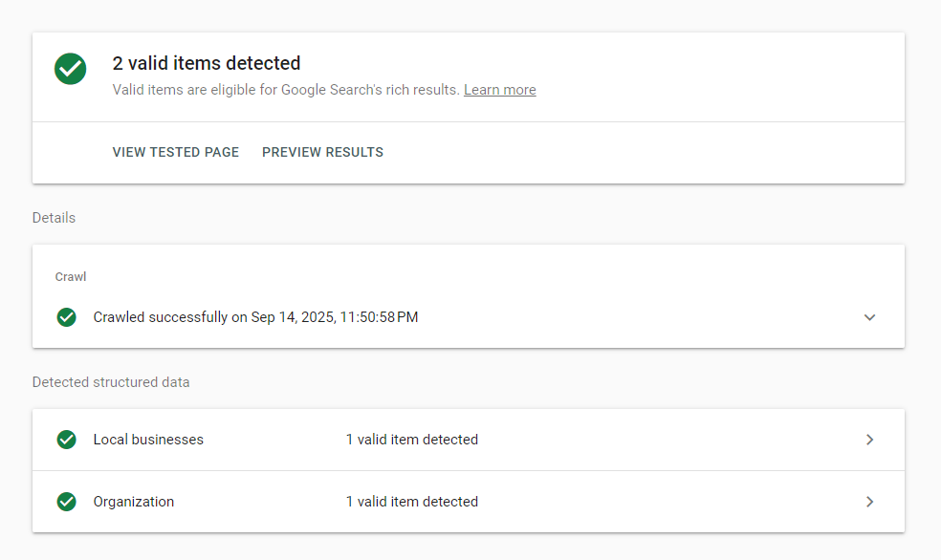Click the Details section heading
This screenshot has height=560, width=941.
point(54,218)
